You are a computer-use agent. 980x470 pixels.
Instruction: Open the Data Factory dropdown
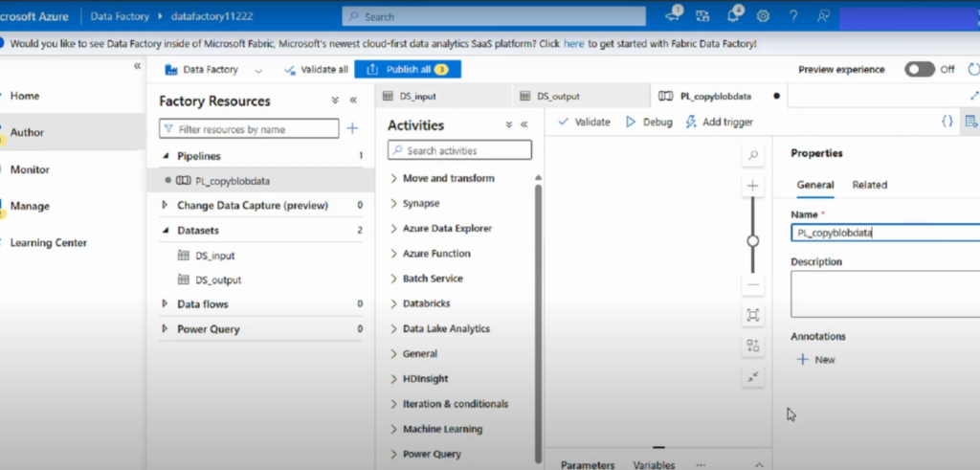pyautogui.click(x=213, y=69)
